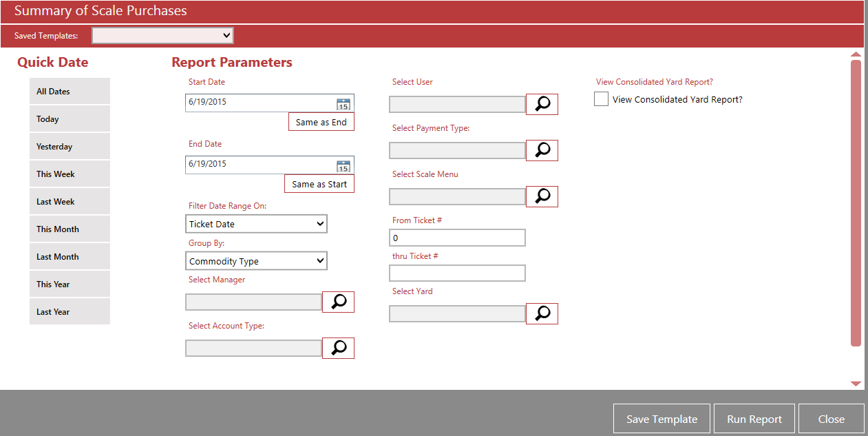Click the Select Manager text field
The image size is (868, 436).
(x=253, y=302)
